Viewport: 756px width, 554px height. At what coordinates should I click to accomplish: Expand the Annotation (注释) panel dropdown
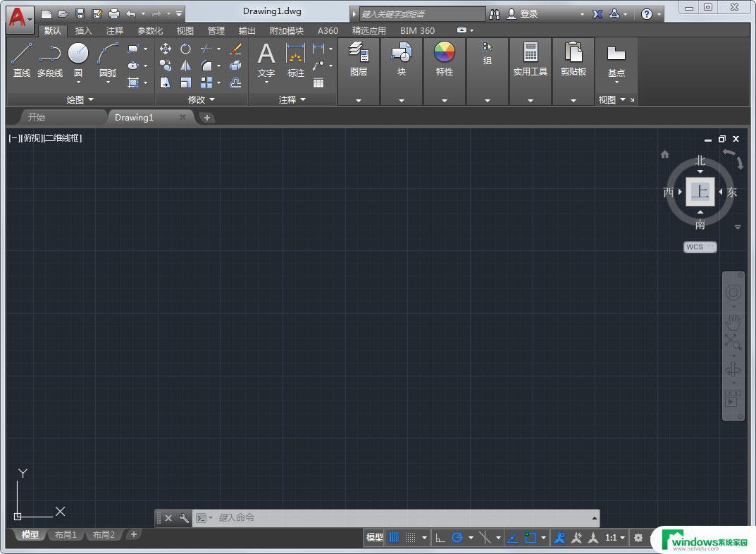pos(292,100)
